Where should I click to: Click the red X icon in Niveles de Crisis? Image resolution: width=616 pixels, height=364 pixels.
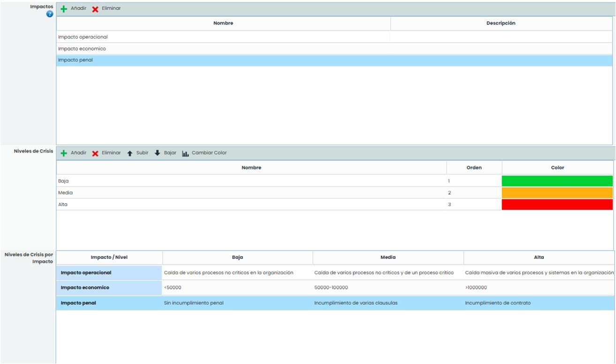coord(95,153)
